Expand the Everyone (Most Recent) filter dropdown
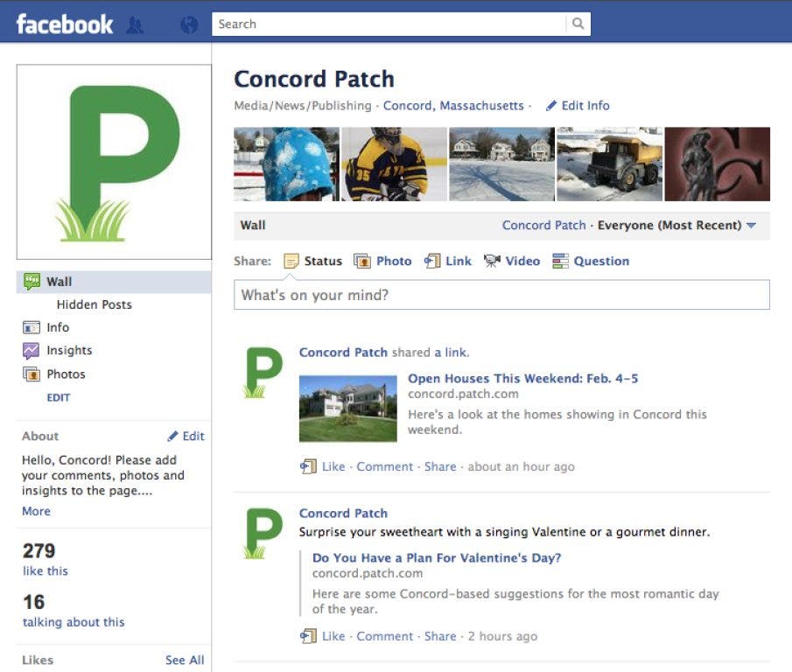 [x=751, y=226]
